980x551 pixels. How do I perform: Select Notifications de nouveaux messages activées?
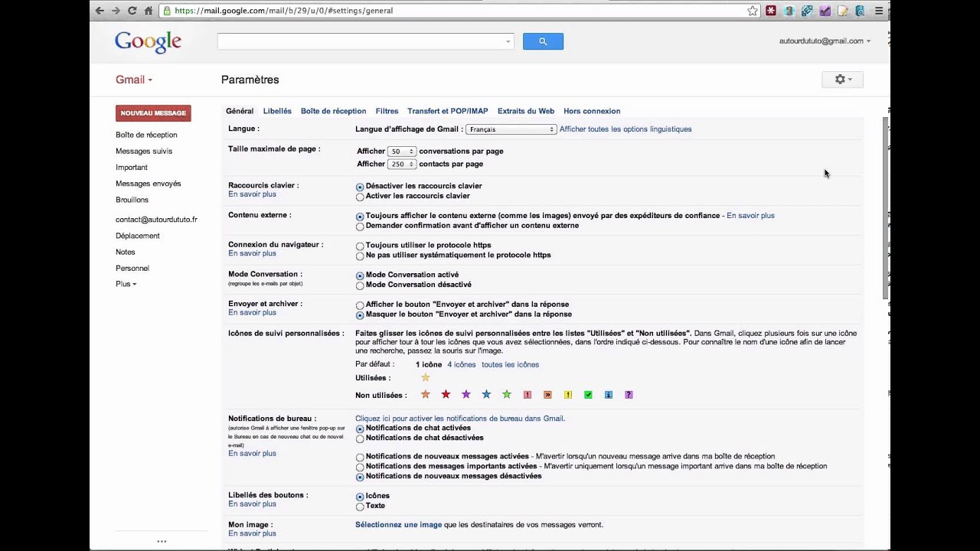coord(360,458)
